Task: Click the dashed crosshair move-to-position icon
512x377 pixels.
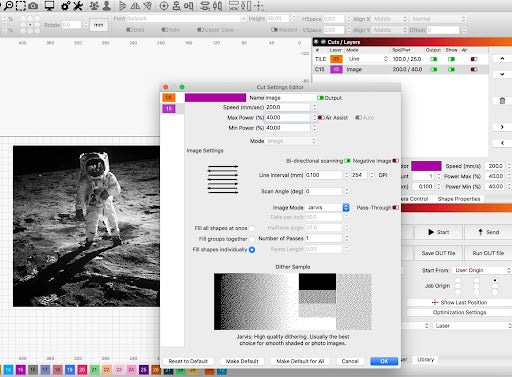Action: 259,6
